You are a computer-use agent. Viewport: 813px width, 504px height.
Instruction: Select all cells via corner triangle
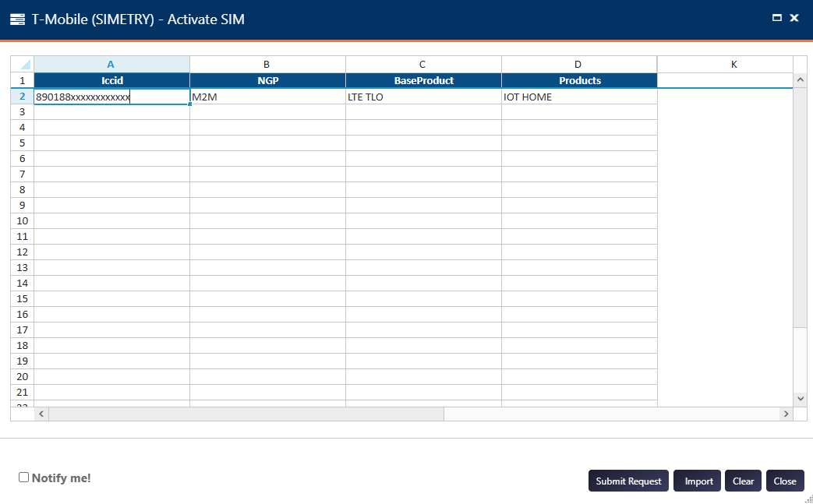tap(23, 64)
